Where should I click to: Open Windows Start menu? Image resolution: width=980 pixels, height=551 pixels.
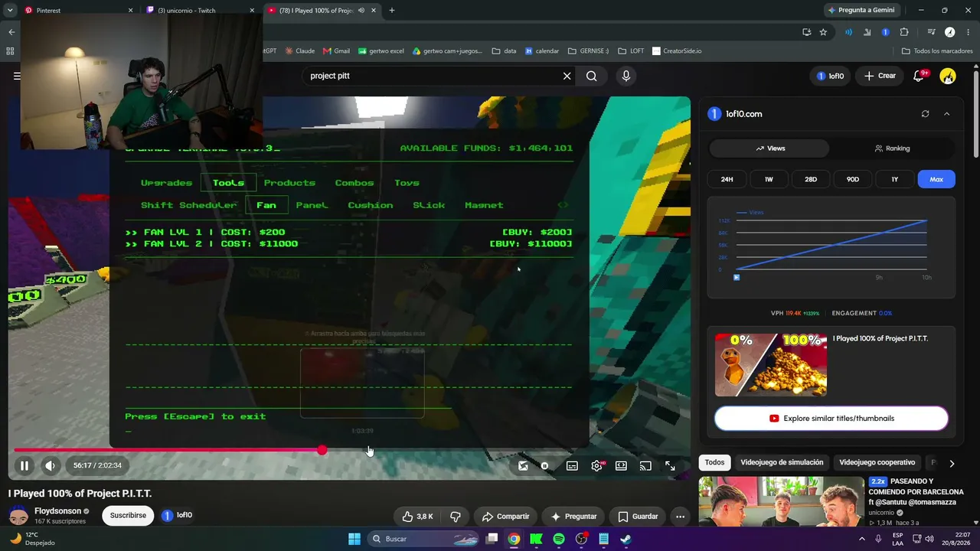pos(354,539)
